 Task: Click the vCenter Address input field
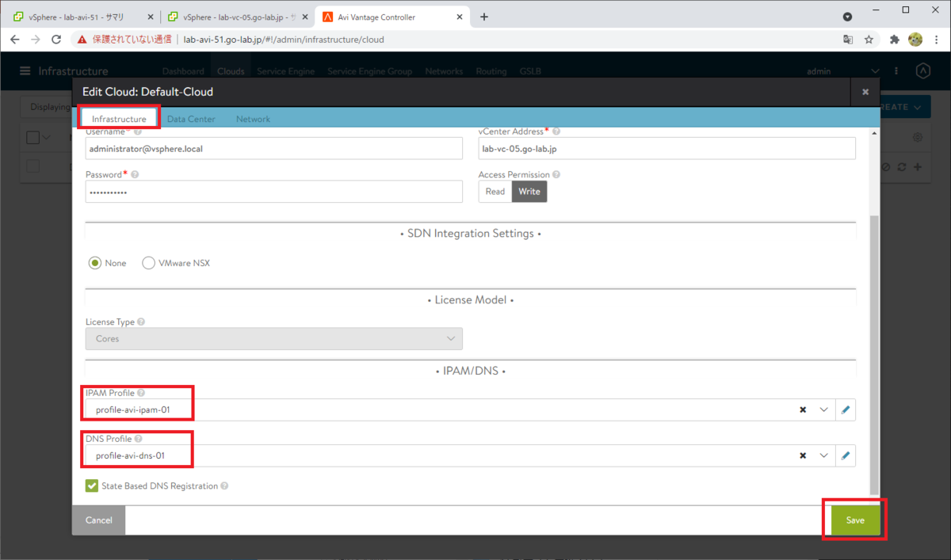(x=666, y=148)
